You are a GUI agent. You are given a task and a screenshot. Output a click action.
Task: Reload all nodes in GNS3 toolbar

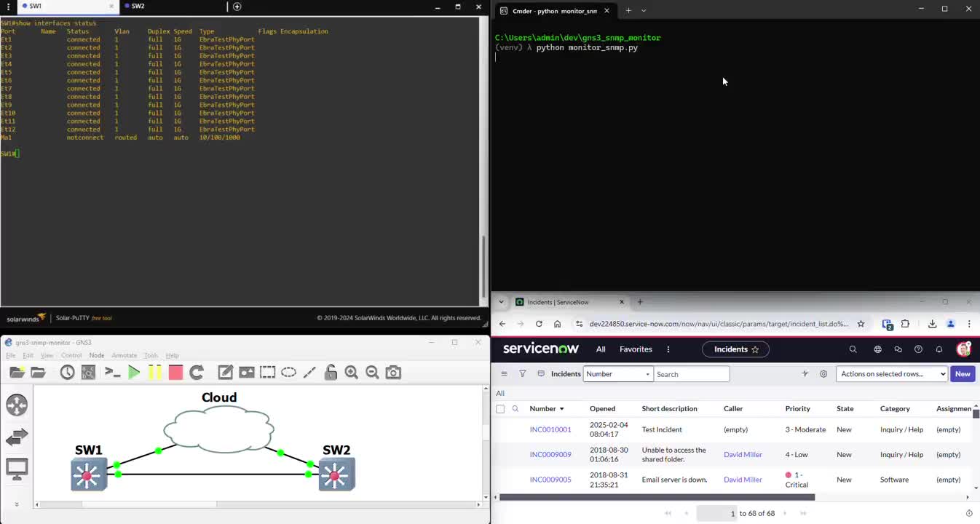click(197, 373)
